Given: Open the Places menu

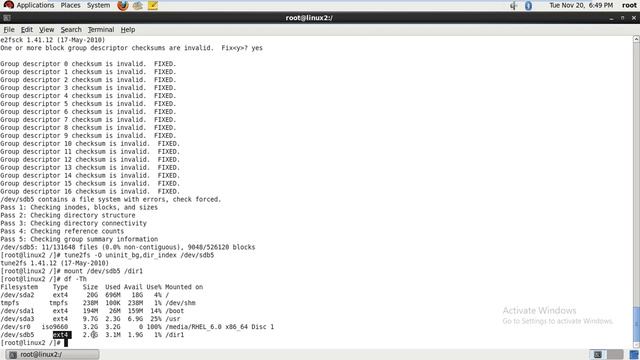Looking at the screenshot, I should point(70,5).
